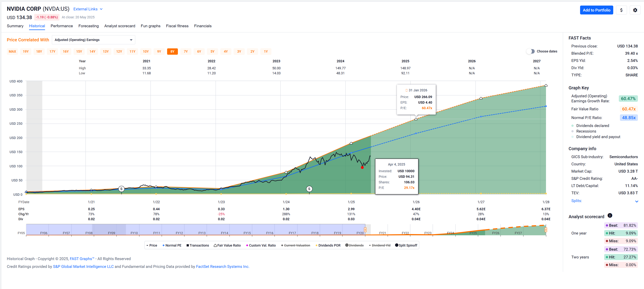This screenshot has height=289, width=644.
Task: Select the 3Y time range
Action: 239,52
